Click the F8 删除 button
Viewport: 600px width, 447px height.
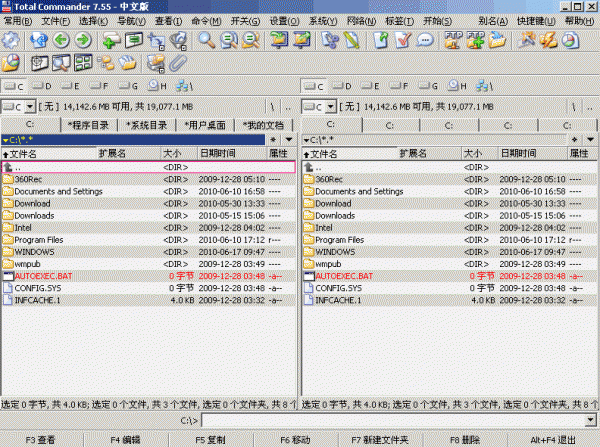[465, 440]
